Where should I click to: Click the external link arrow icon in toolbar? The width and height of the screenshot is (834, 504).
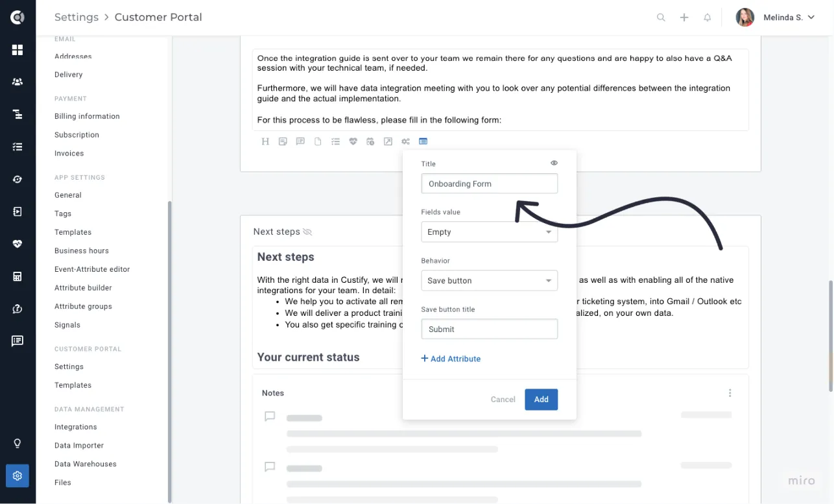coord(388,141)
